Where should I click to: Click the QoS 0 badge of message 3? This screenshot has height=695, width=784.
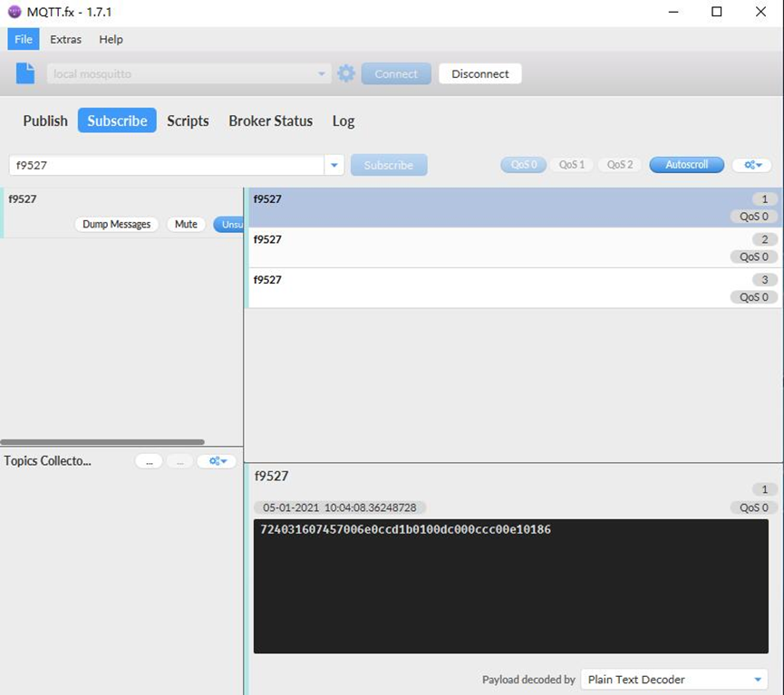pyautogui.click(x=753, y=297)
